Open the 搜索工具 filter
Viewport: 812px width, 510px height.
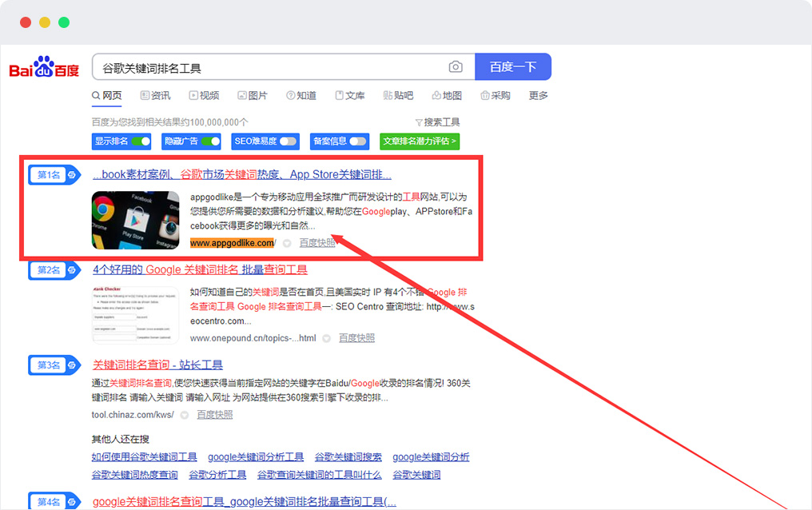coord(438,122)
